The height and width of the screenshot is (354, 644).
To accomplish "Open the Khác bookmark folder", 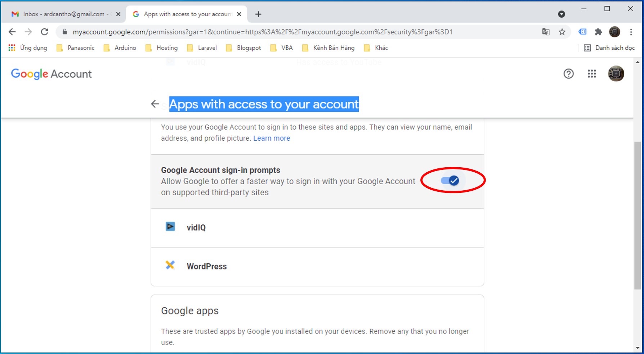I will [376, 47].
